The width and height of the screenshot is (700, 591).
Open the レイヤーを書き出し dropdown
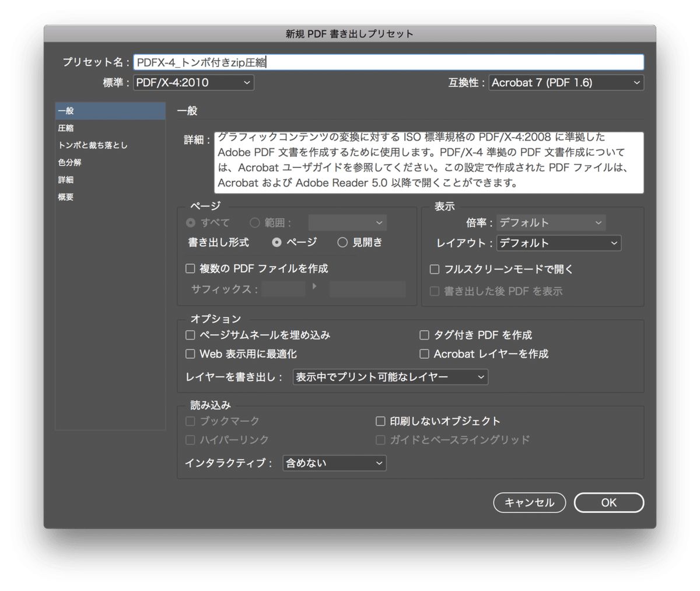[x=390, y=377]
